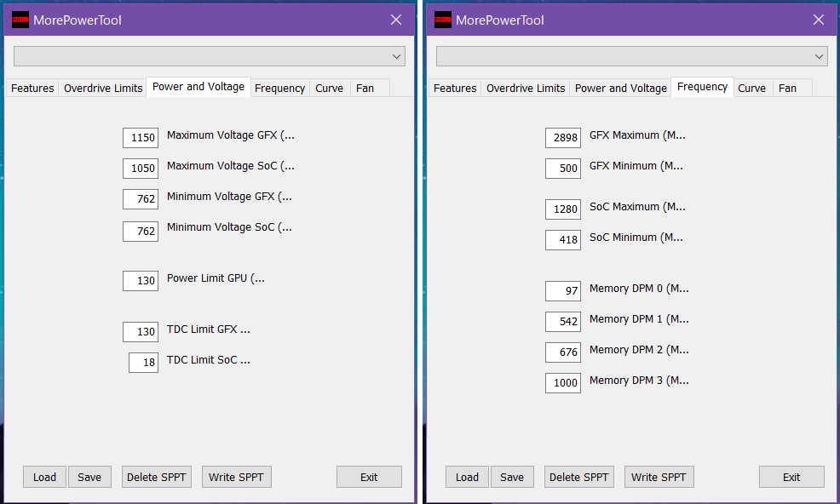Click Memory DPM 2 field showing 676
Image resolution: width=840 pixels, height=504 pixels.
point(563,352)
